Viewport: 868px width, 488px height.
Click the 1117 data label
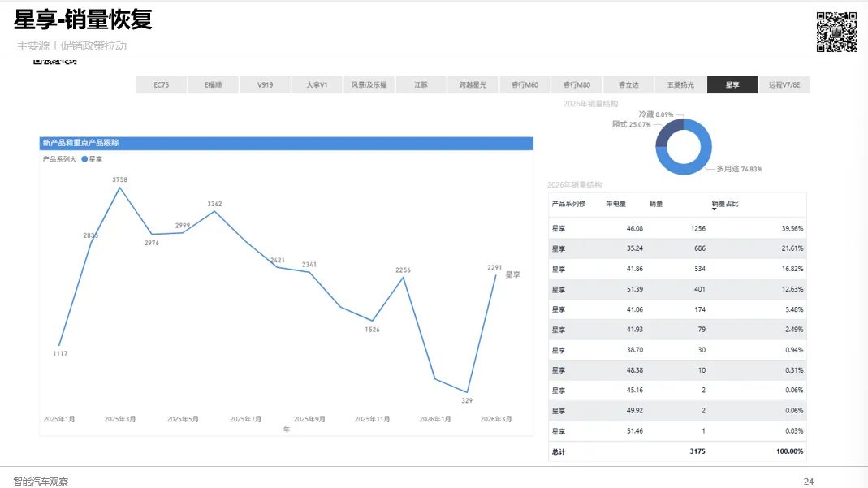click(60, 353)
